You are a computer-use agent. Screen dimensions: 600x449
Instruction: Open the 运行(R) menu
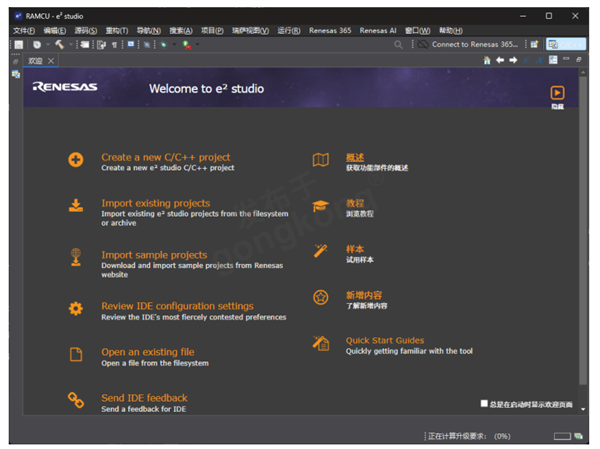pyautogui.click(x=289, y=31)
